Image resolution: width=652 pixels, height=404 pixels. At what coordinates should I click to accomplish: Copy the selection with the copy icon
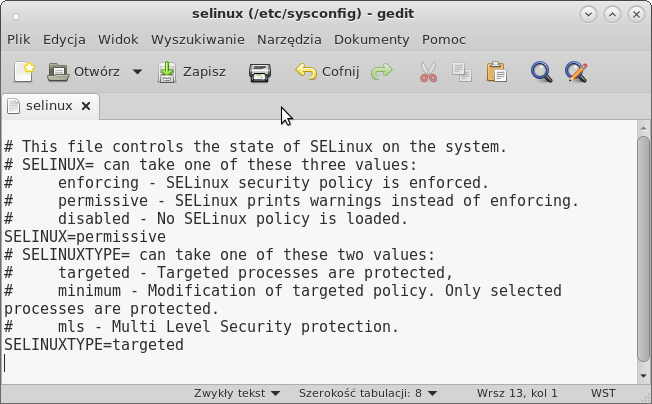462,72
